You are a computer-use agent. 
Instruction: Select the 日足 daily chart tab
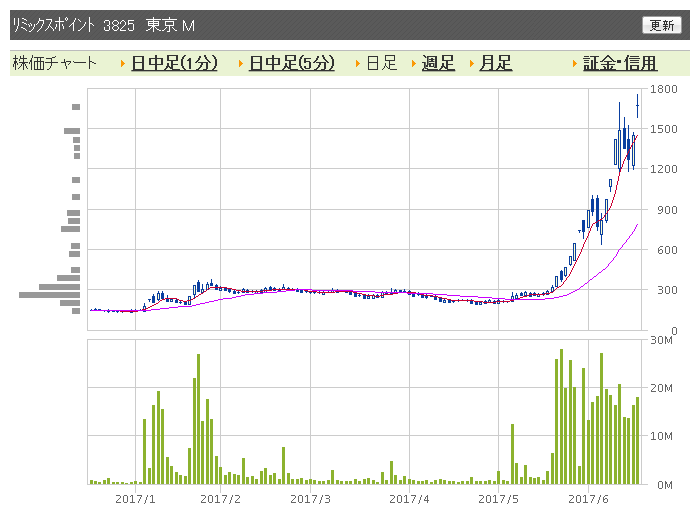click(x=382, y=63)
